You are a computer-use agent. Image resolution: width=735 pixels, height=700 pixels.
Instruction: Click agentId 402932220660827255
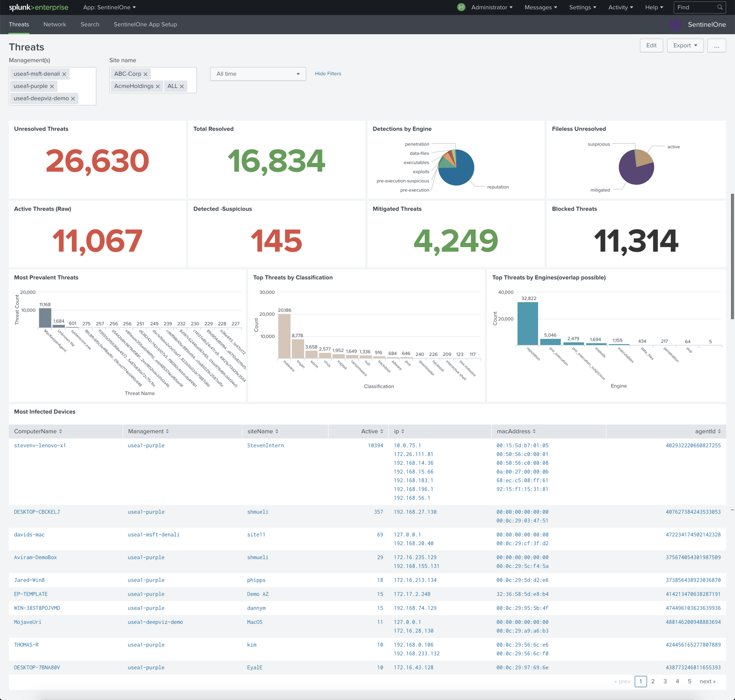[693, 446]
